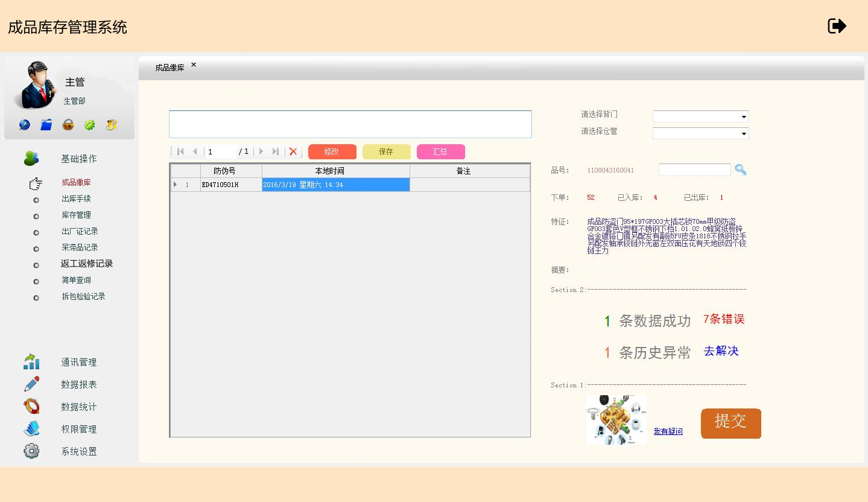Click the padlock icon under the user profile

point(68,125)
